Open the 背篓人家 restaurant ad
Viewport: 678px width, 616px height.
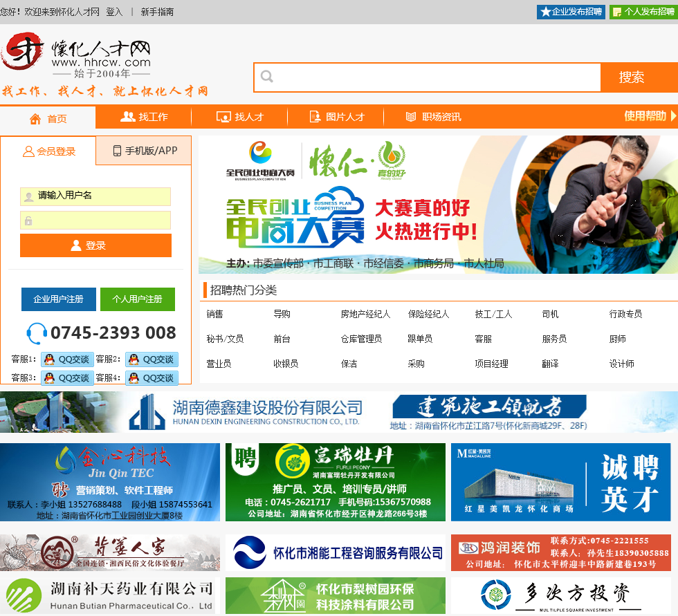pyautogui.click(x=110, y=552)
